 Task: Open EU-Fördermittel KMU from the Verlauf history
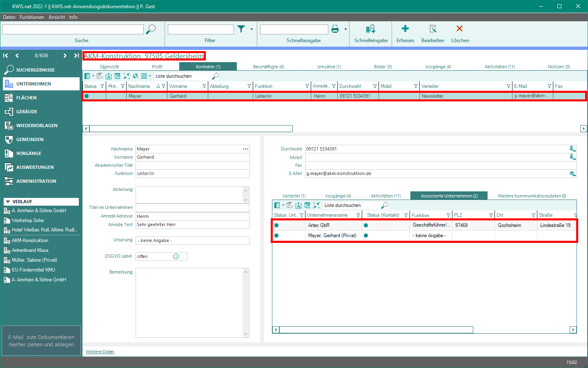pos(33,270)
